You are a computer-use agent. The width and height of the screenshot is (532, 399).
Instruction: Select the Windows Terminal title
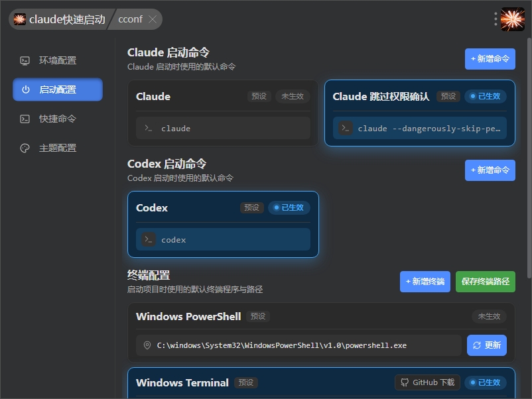pyautogui.click(x=182, y=382)
